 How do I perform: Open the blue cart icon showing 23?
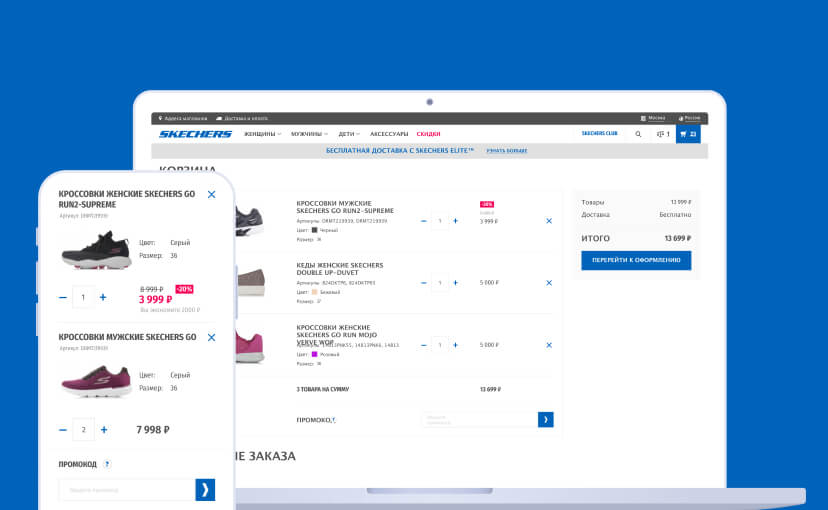pos(688,134)
